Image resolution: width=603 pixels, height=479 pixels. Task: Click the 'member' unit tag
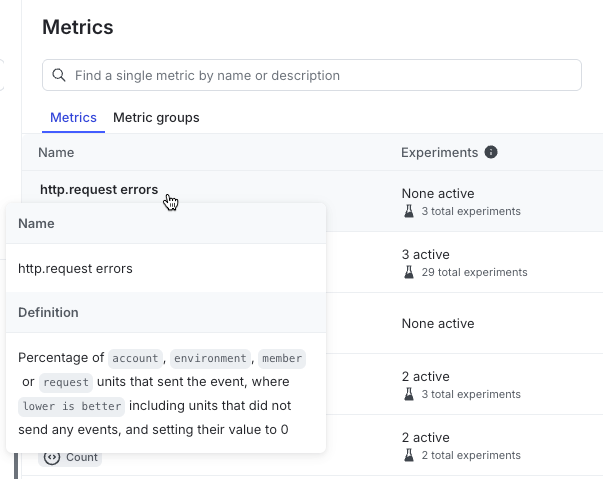(x=282, y=358)
